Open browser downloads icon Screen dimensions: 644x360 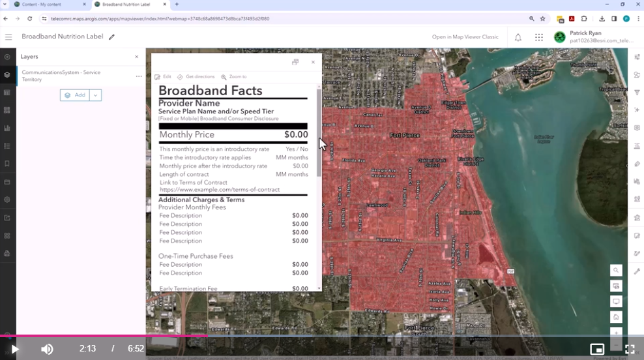[602, 18]
